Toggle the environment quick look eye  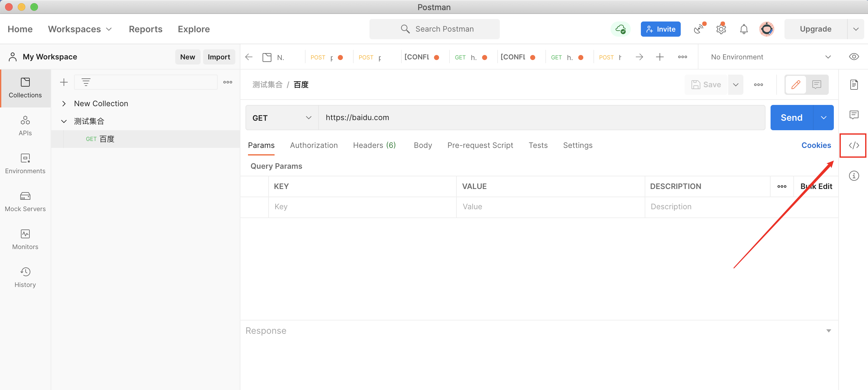(853, 57)
